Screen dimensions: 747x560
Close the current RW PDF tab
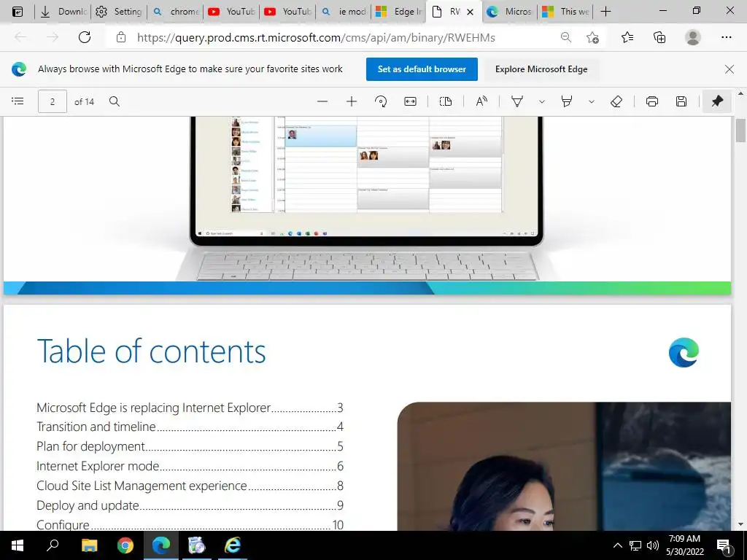pyautogui.click(x=471, y=12)
